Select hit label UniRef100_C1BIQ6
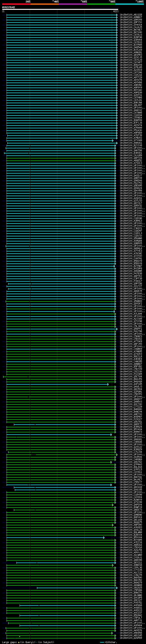The height and width of the screenshot is (644, 146). pos(131,218)
